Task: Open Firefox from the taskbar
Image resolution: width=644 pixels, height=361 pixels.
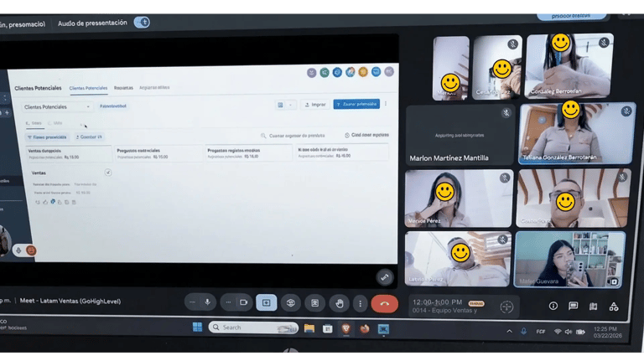Action: [365, 329]
